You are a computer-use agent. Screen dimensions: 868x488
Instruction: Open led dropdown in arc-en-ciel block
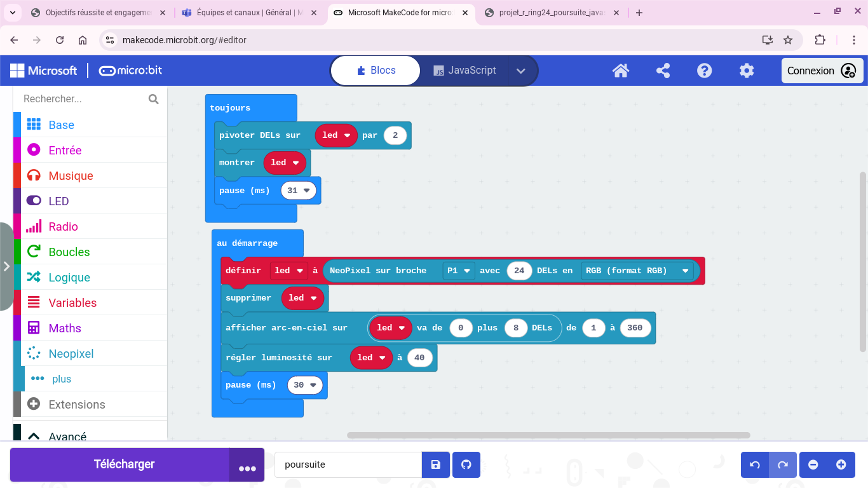pyautogui.click(x=391, y=328)
